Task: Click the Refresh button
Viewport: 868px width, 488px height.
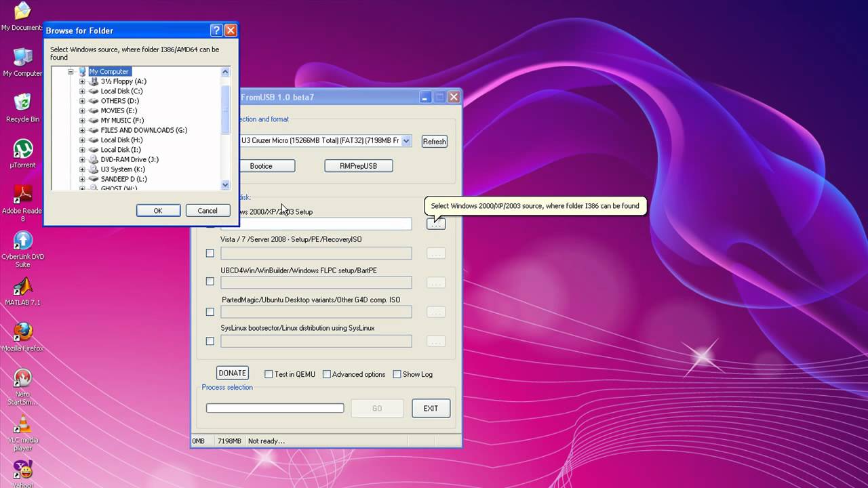Action: tap(434, 142)
